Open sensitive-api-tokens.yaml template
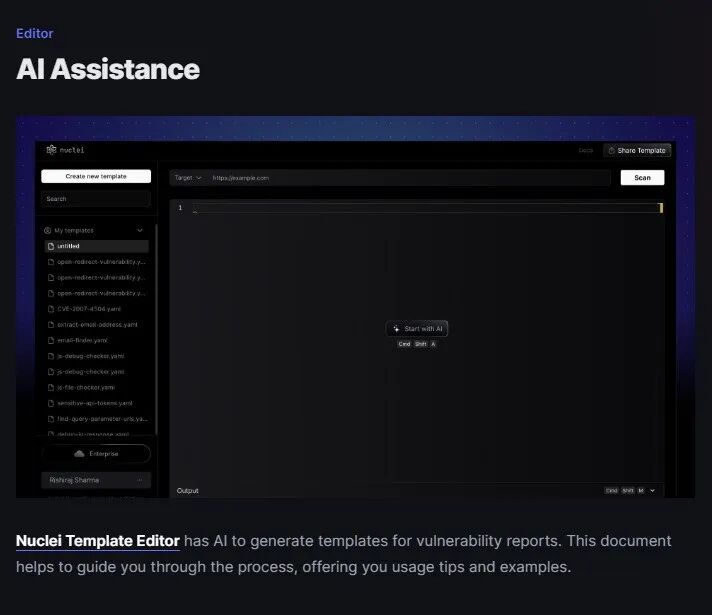The height and width of the screenshot is (615, 712). (x=96, y=403)
